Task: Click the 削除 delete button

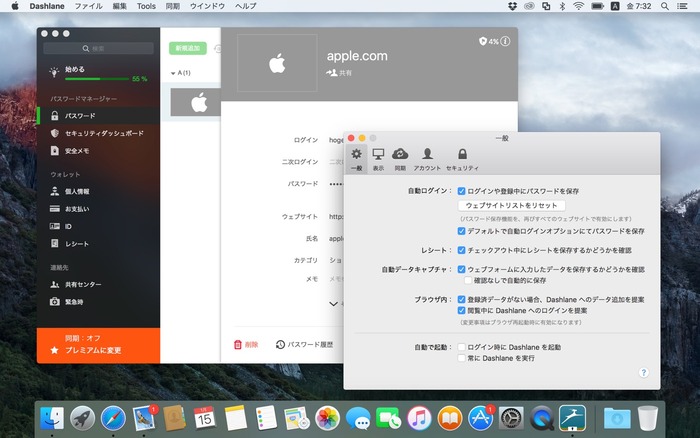Action: click(246, 344)
